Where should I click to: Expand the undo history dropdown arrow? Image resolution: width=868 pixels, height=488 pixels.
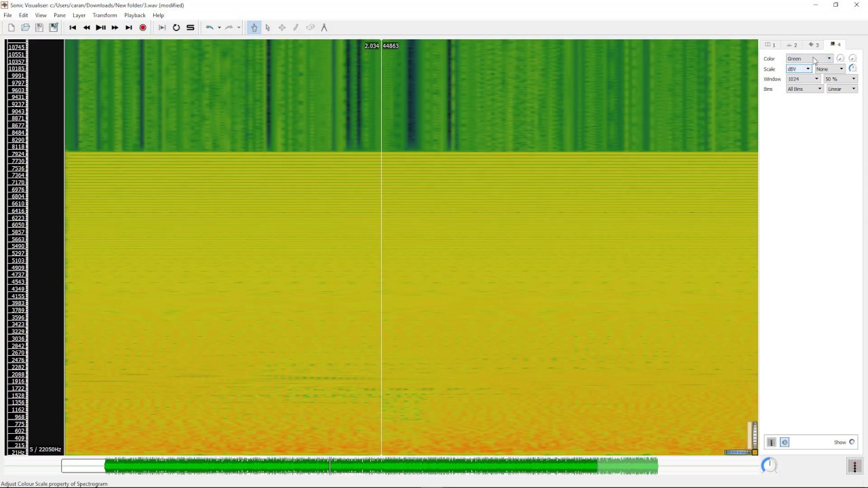pos(219,28)
